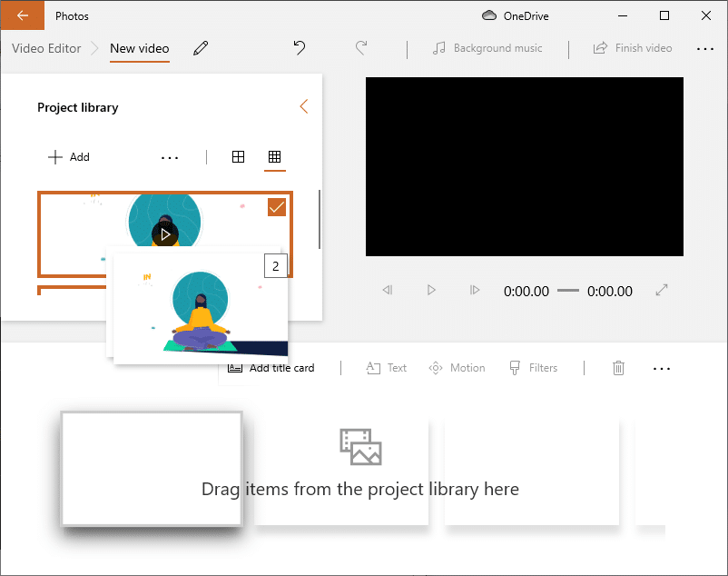Click Finish video to export
The width and height of the screenshot is (728, 576).
(x=633, y=48)
